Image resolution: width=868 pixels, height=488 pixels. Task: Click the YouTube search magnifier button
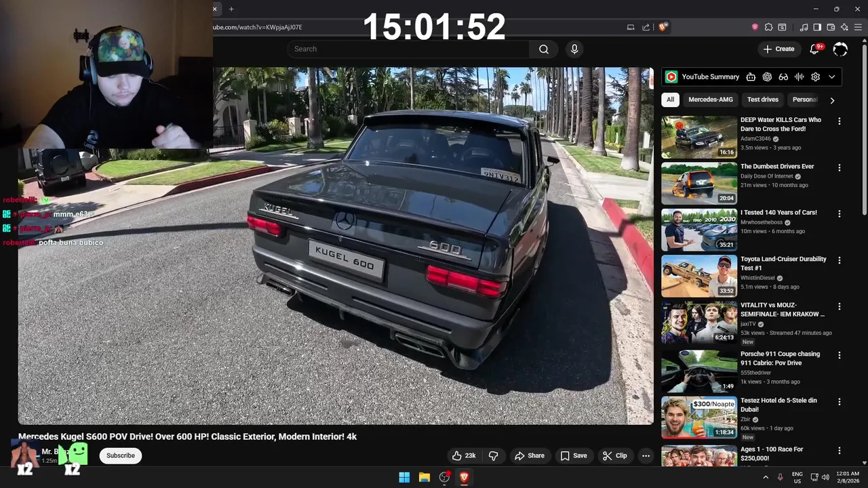click(544, 49)
